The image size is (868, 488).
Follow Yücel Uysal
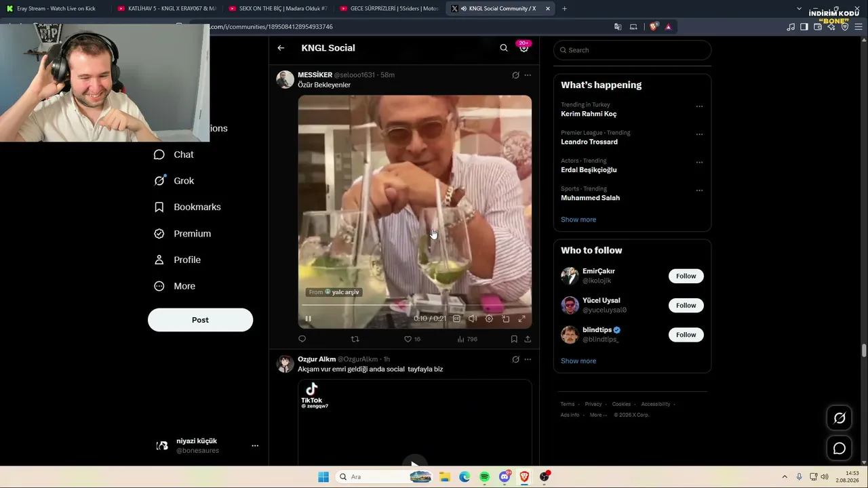pyautogui.click(x=686, y=306)
